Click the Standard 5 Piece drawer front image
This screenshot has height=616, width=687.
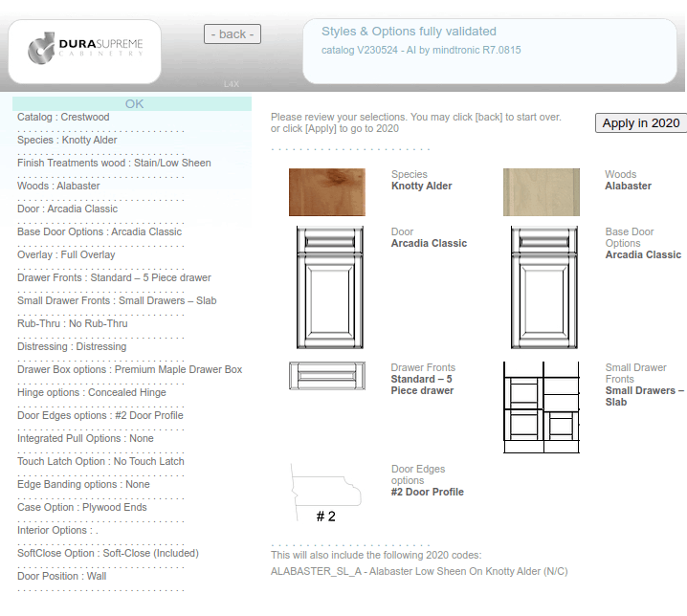(x=327, y=376)
